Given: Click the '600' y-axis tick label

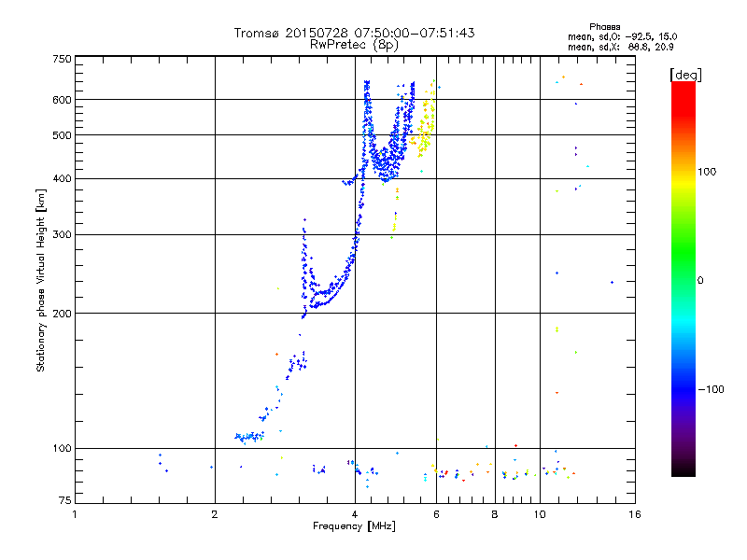Looking at the screenshot, I should 62,100.
